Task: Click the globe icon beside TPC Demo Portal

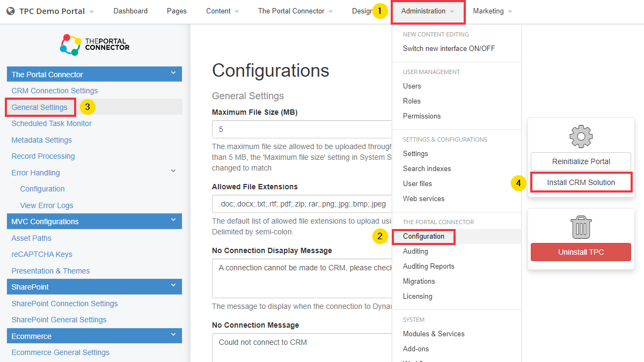Action: (10, 11)
